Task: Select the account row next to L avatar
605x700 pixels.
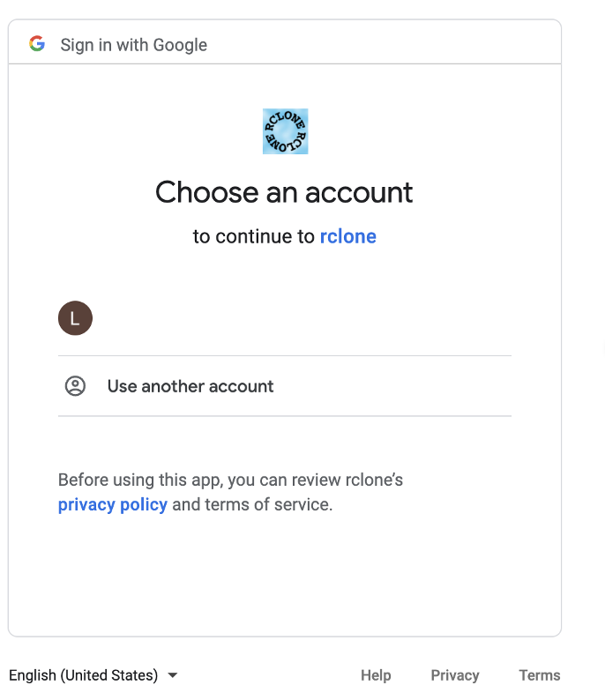Action: coord(284,318)
